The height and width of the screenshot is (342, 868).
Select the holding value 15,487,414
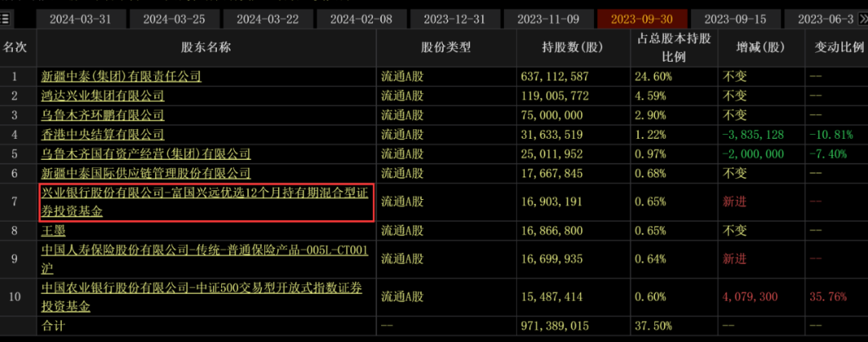pyautogui.click(x=552, y=297)
